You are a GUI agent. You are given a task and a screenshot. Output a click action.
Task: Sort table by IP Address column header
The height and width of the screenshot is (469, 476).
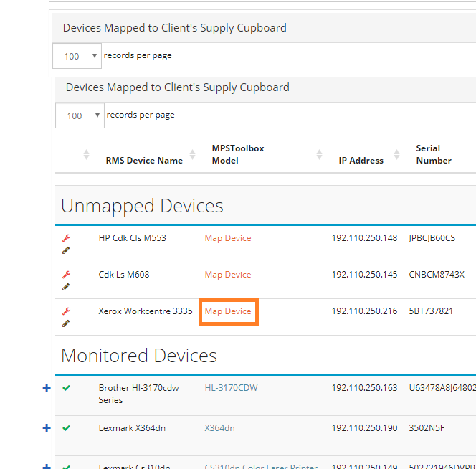click(x=361, y=160)
